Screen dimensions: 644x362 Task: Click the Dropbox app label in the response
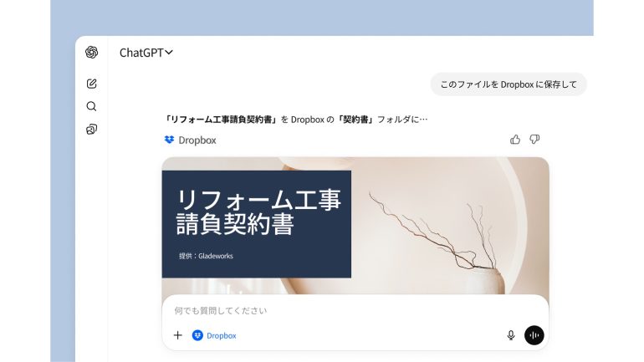pyautogui.click(x=197, y=140)
